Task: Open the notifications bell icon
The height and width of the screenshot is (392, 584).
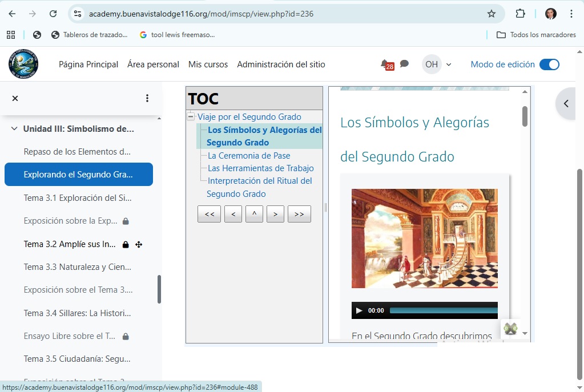Action: (385, 64)
